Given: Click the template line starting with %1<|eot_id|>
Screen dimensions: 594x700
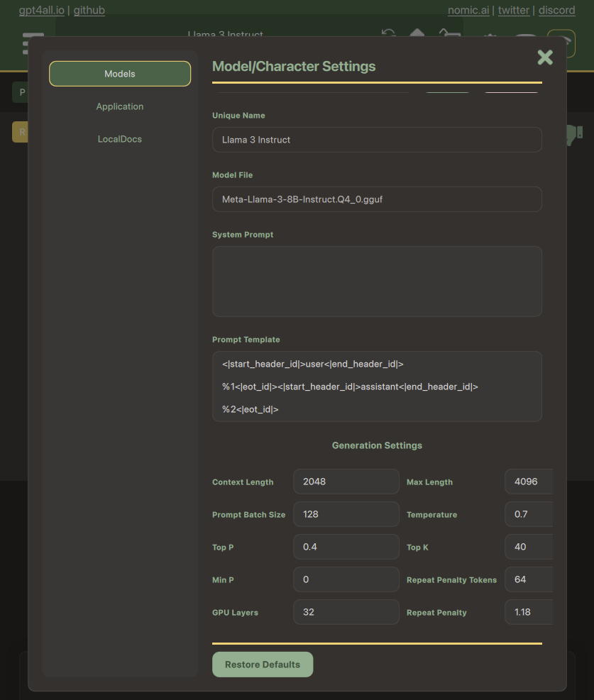Looking at the screenshot, I should [350, 387].
